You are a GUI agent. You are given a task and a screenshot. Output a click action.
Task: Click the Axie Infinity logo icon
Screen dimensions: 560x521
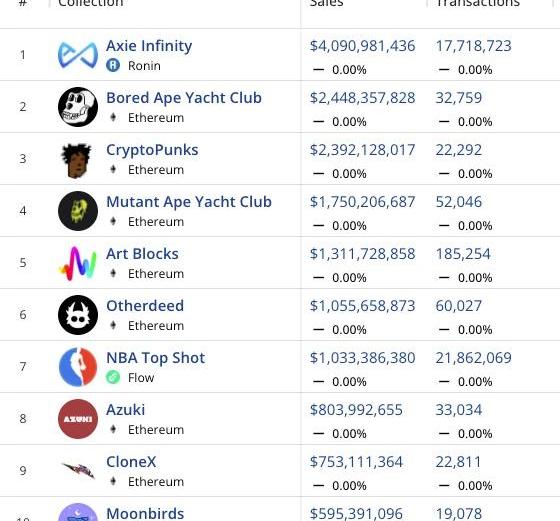pyautogui.click(x=78, y=55)
